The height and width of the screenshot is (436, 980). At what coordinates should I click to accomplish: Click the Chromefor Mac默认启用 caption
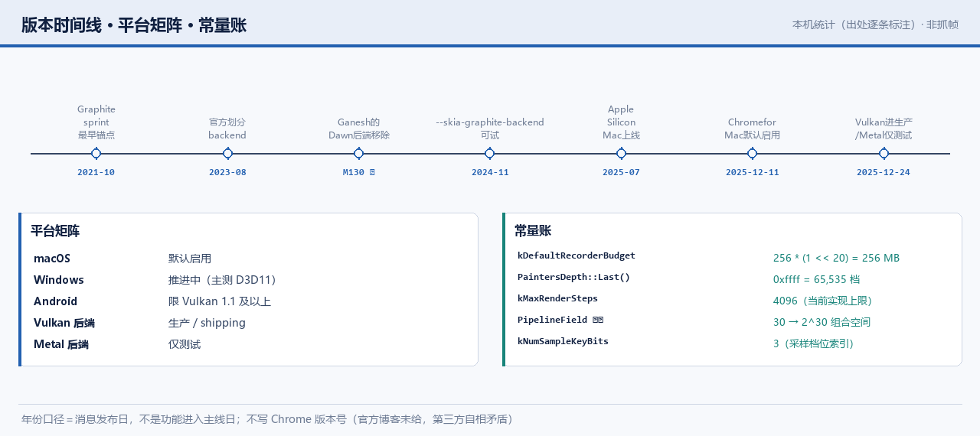[x=752, y=129]
